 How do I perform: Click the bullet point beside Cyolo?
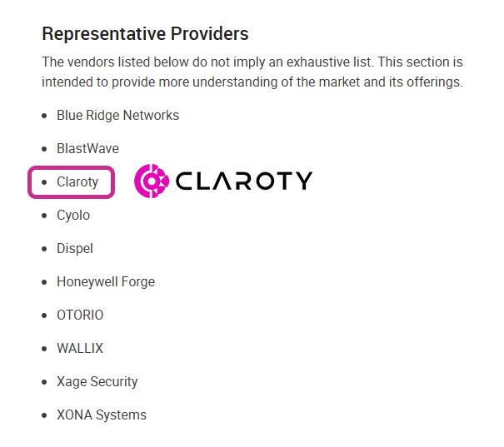tap(45, 216)
